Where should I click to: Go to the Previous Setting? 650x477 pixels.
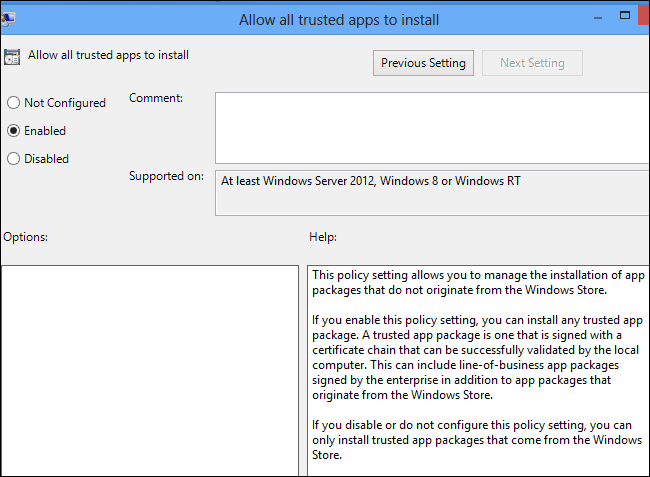(423, 63)
